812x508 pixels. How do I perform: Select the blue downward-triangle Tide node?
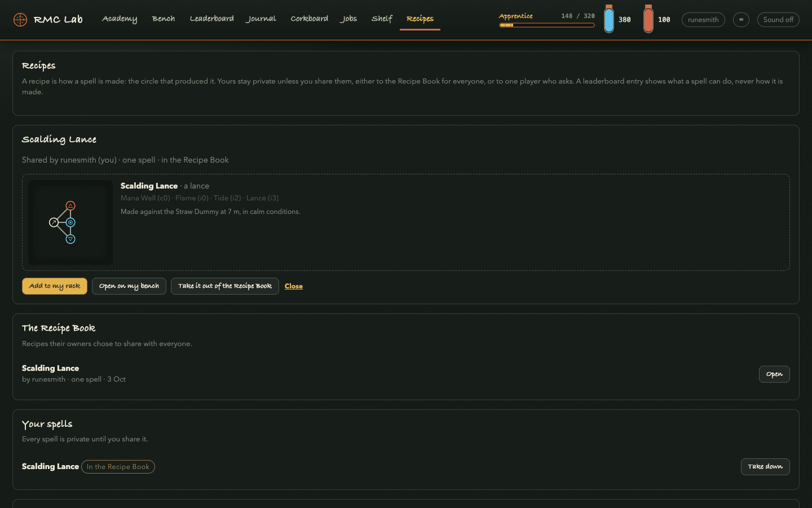click(70, 239)
